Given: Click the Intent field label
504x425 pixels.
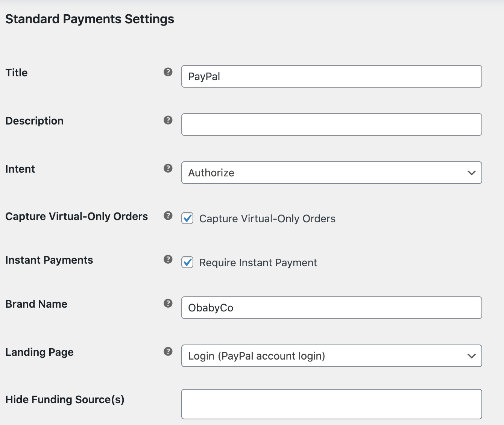Looking at the screenshot, I should tap(20, 169).
